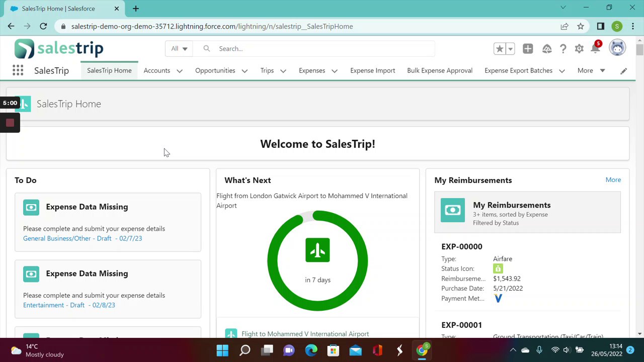Open the favorites list dropdown arrow

(x=510, y=49)
